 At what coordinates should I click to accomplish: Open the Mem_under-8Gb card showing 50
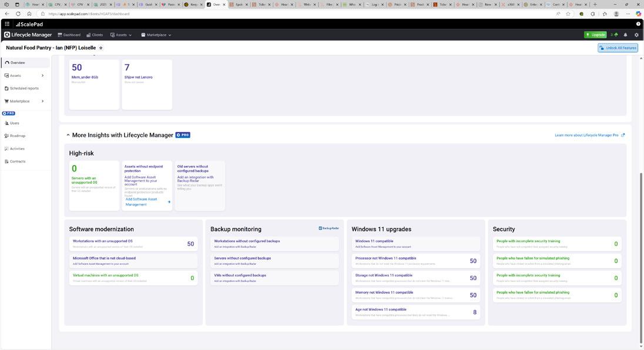click(94, 85)
